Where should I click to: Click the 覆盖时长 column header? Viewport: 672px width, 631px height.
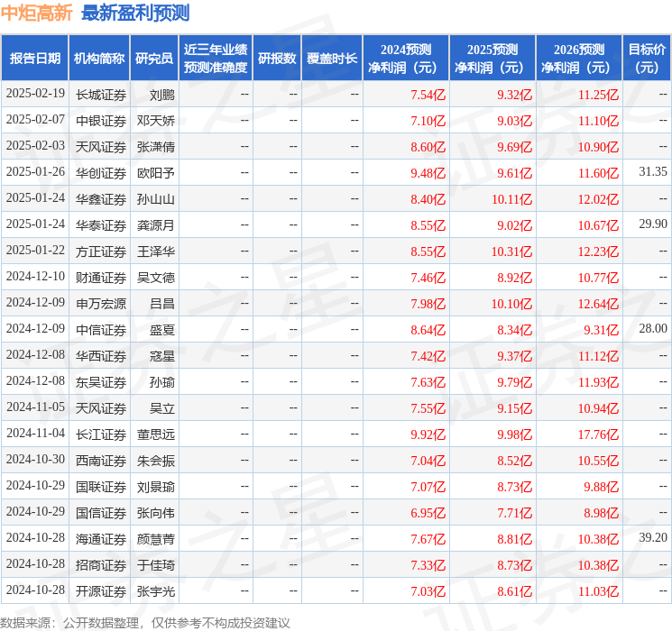pos(332,59)
